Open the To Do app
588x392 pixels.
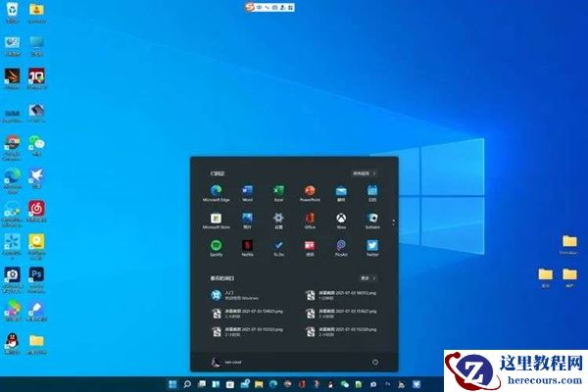278,248
